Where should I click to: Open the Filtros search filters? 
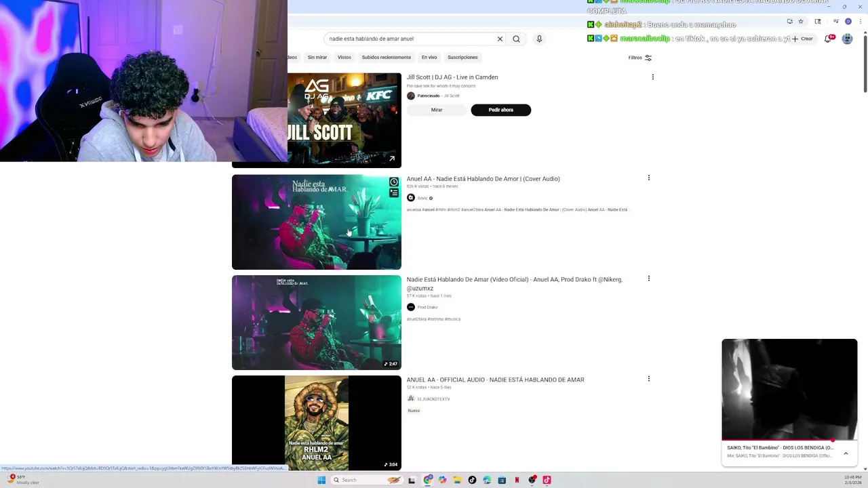click(x=639, y=58)
